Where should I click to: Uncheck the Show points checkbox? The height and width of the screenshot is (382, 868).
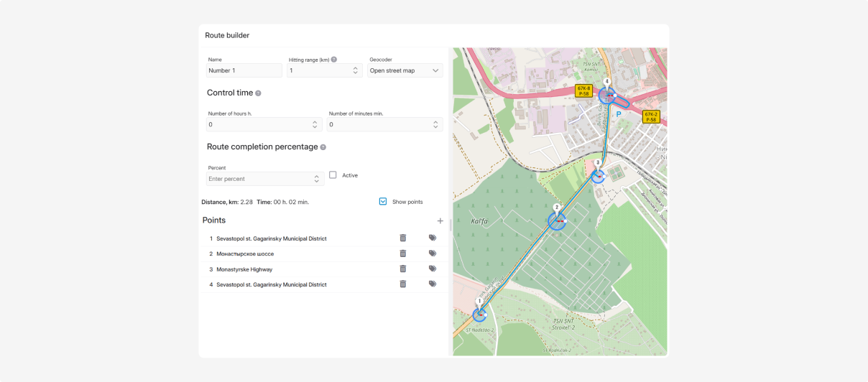[383, 202]
